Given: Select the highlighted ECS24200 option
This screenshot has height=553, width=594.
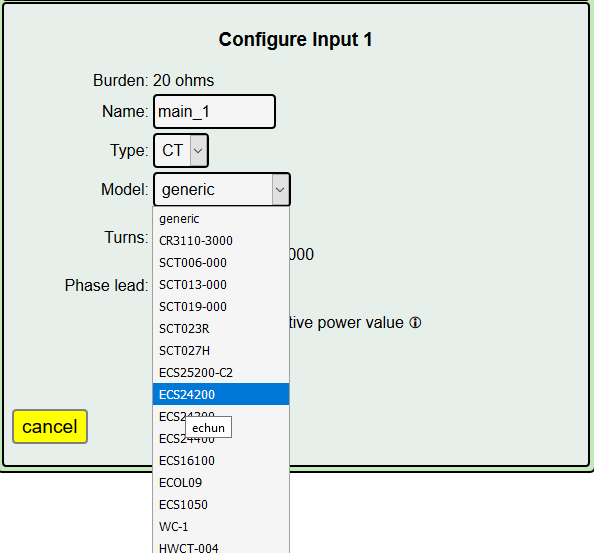Looking at the screenshot, I should 221,394.
